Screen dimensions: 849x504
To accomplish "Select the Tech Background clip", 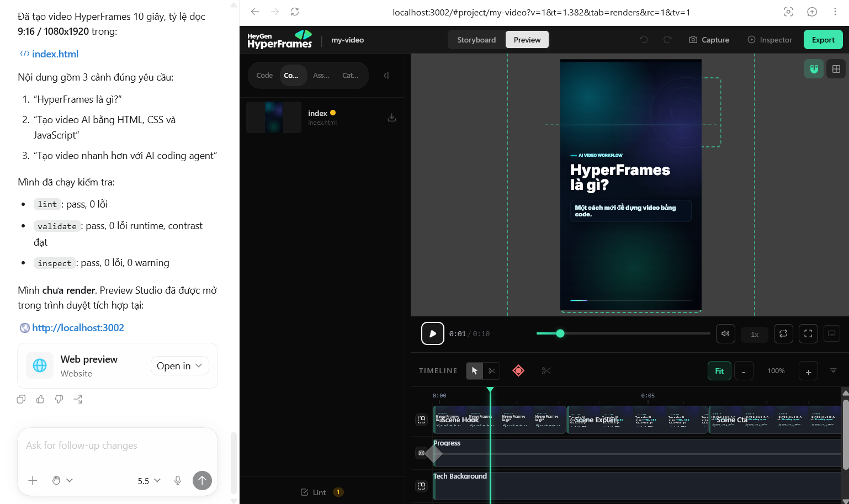I will 637,486.
